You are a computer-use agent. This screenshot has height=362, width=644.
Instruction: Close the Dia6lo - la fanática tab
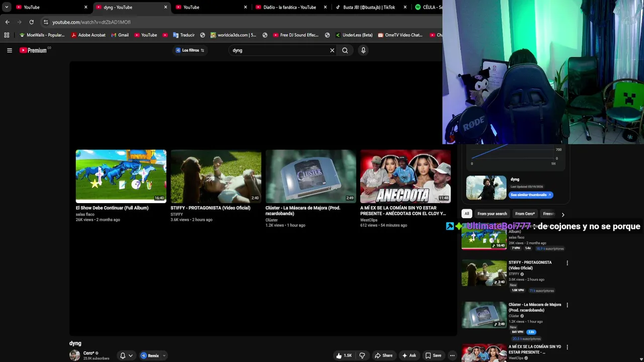tap(325, 7)
